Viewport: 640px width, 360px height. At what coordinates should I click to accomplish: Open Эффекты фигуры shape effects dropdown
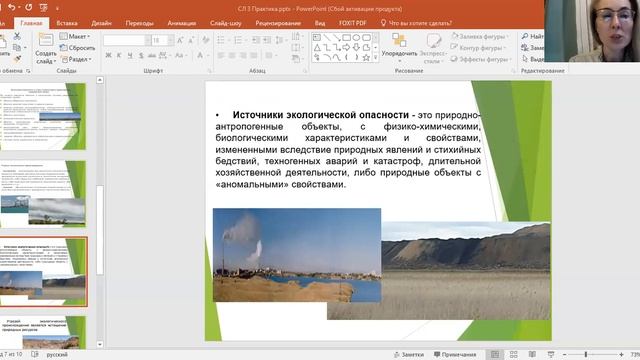coord(481,59)
